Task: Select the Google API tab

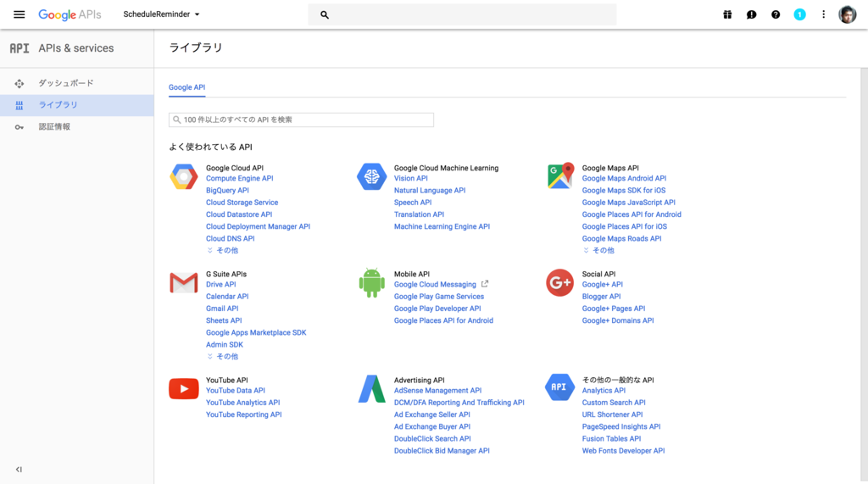Action: pyautogui.click(x=187, y=87)
